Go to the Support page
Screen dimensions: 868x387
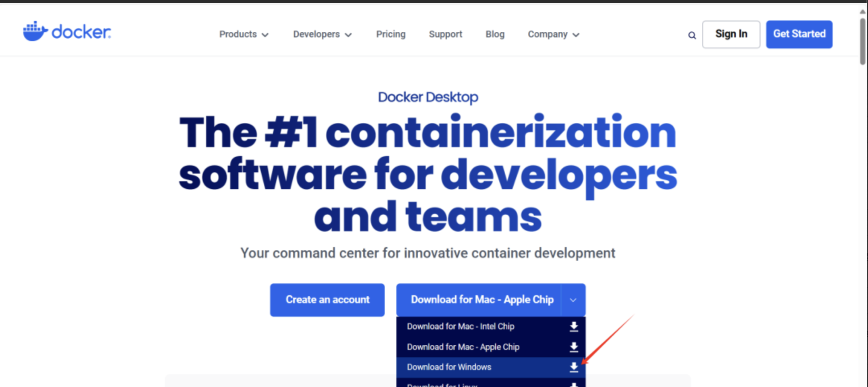[x=445, y=35]
